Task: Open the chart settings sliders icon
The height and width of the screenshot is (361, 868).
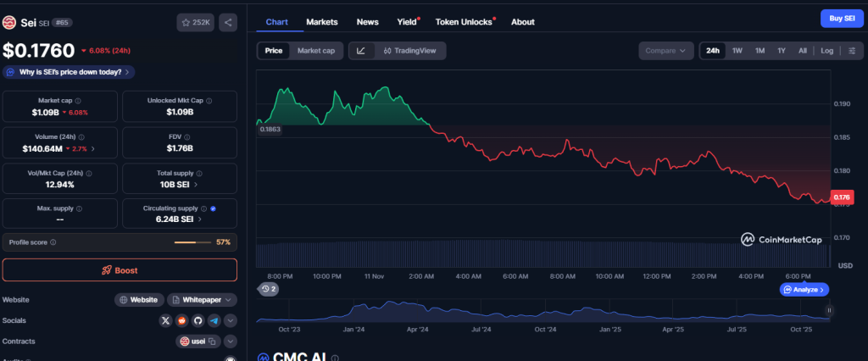Action: click(x=851, y=51)
